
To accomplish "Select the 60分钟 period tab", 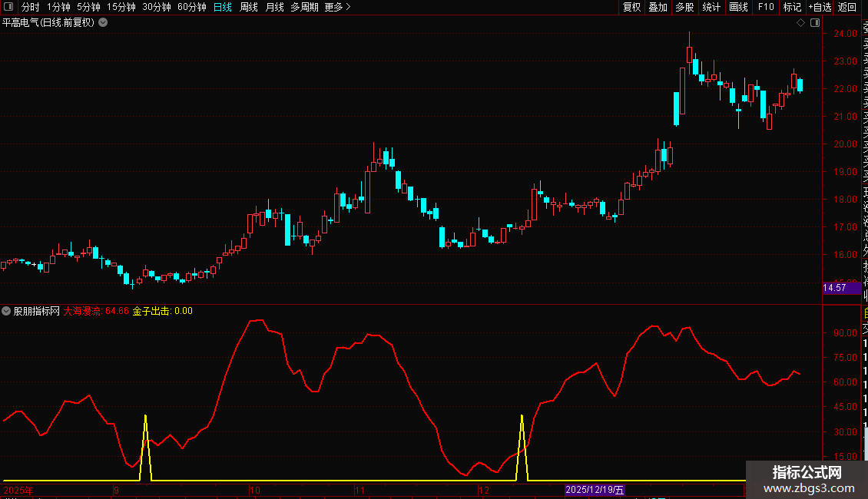I will 192,7.
